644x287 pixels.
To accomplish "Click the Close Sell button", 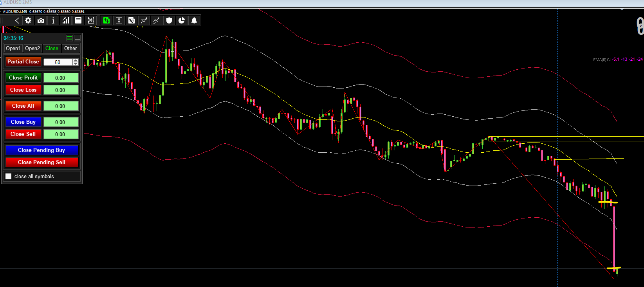I will [x=23, y=134].
